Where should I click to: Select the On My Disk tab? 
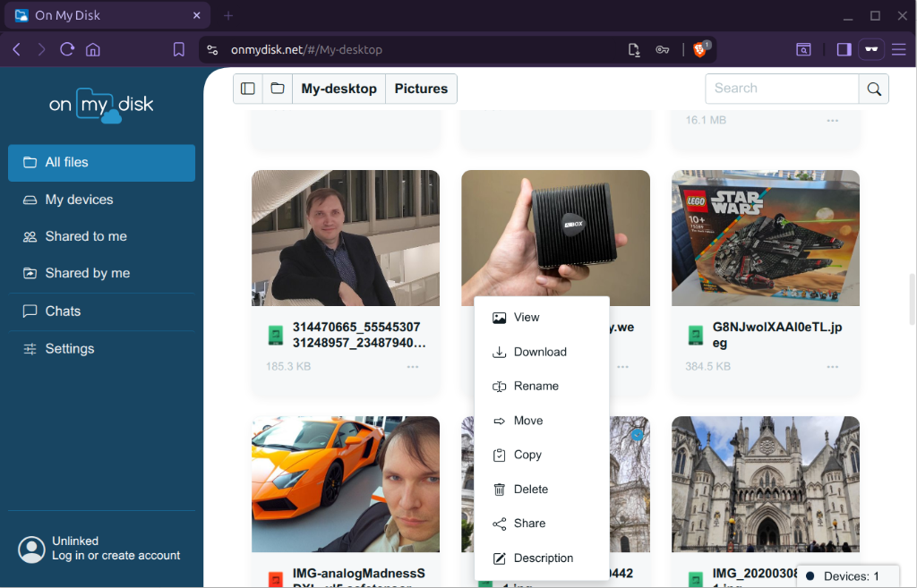tap(107, 16)
